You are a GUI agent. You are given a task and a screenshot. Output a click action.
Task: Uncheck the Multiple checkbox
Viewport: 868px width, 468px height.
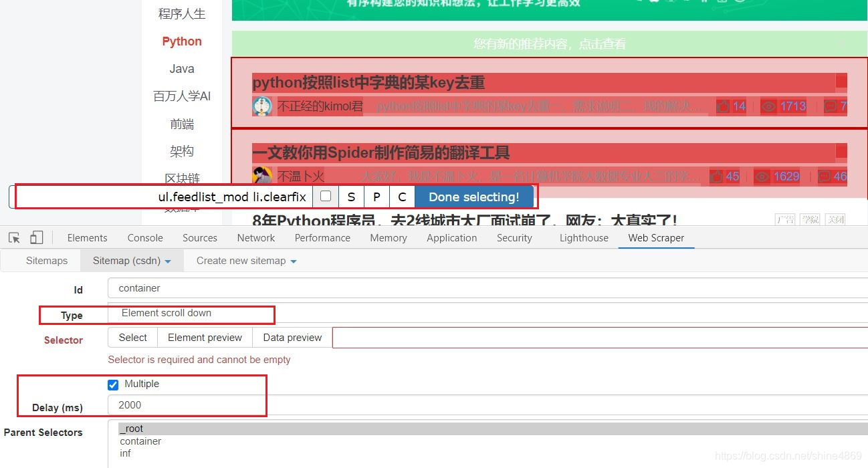[x=113, y=384]
